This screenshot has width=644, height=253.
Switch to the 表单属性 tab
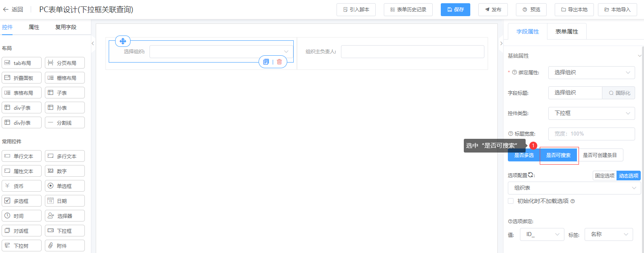567,31
